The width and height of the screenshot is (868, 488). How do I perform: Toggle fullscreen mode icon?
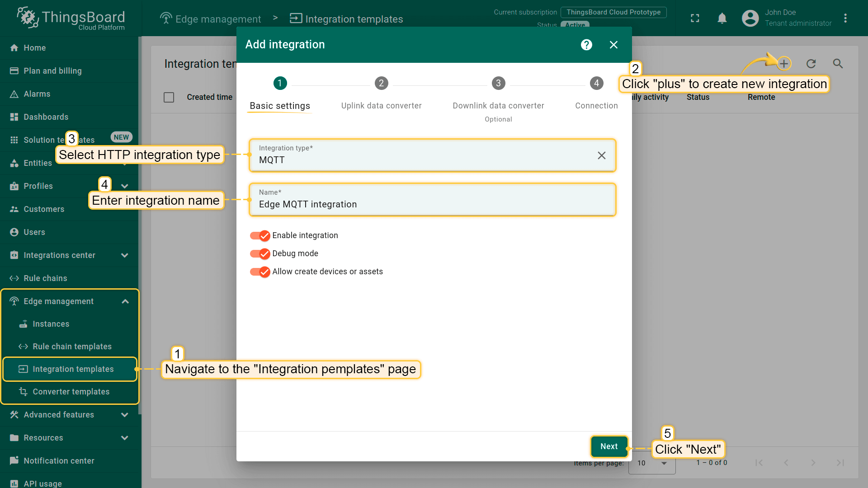click(695, 18)
